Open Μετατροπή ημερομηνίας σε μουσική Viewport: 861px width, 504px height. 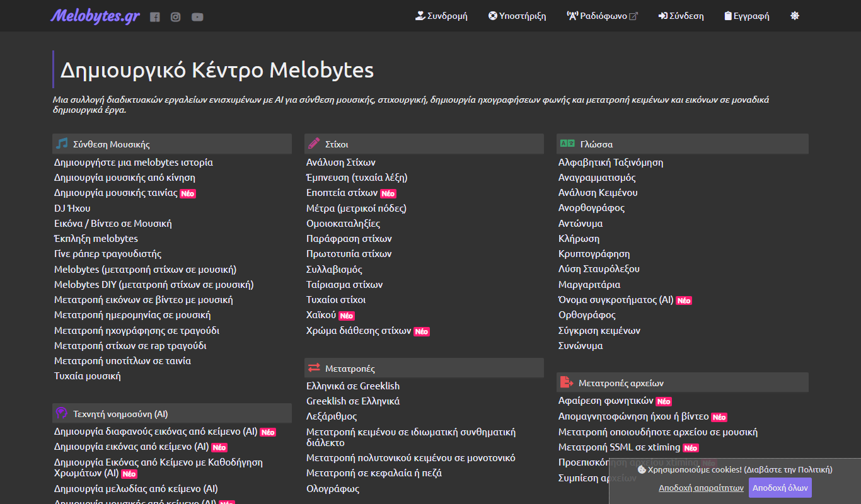pos(132,315)
